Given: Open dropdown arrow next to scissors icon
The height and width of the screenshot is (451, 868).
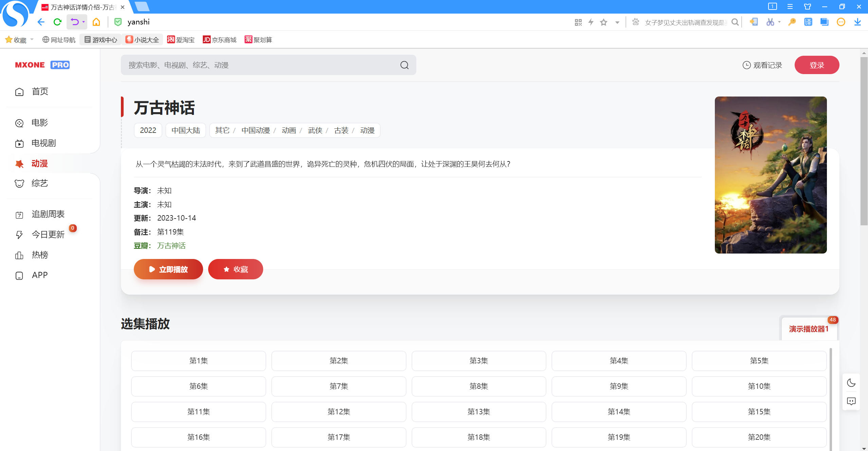Looking at the screenshot, I should tap(779, 22).
